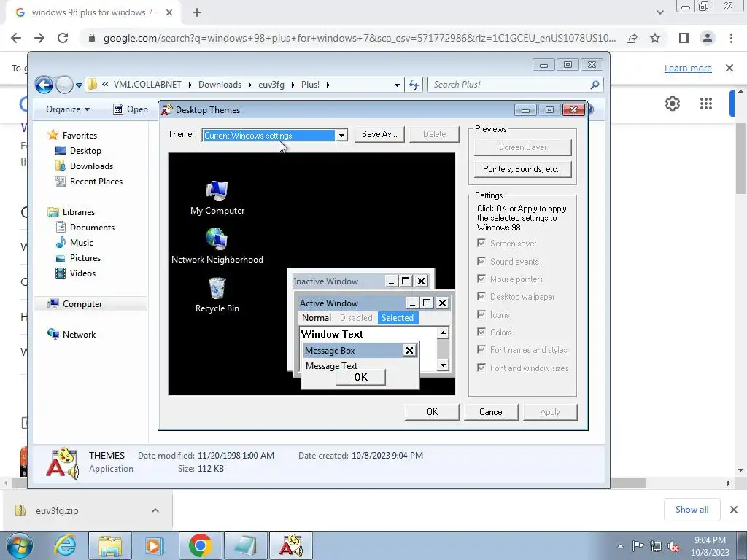Toggle Chrome side panel icon
The image size is (747, 560).
click(x=684, y=38)
